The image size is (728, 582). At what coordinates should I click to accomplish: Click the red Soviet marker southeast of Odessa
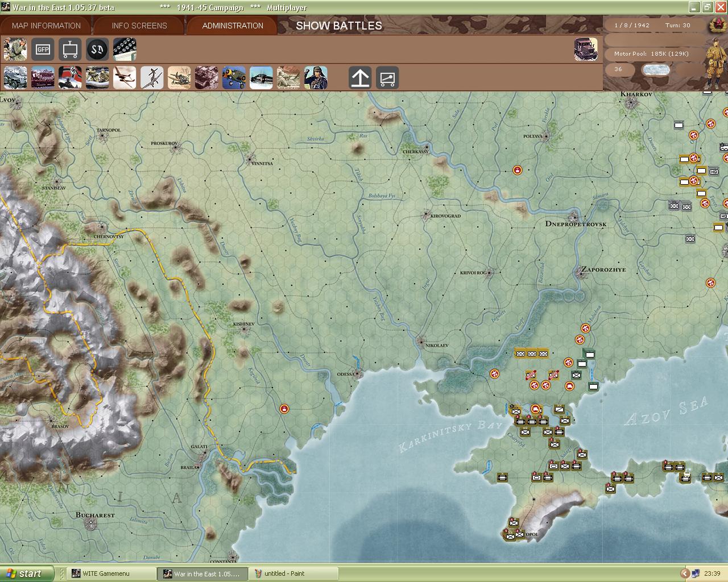click(x=284, y=409)
